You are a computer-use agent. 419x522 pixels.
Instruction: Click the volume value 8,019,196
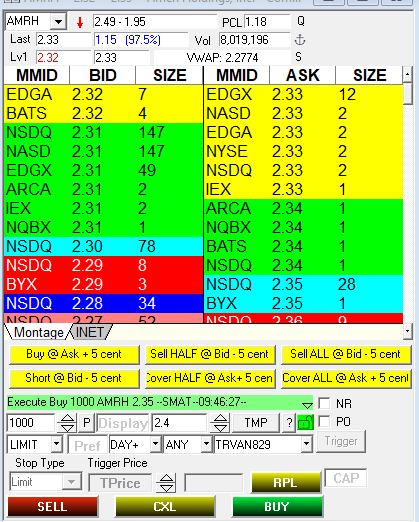click(254, 40)
